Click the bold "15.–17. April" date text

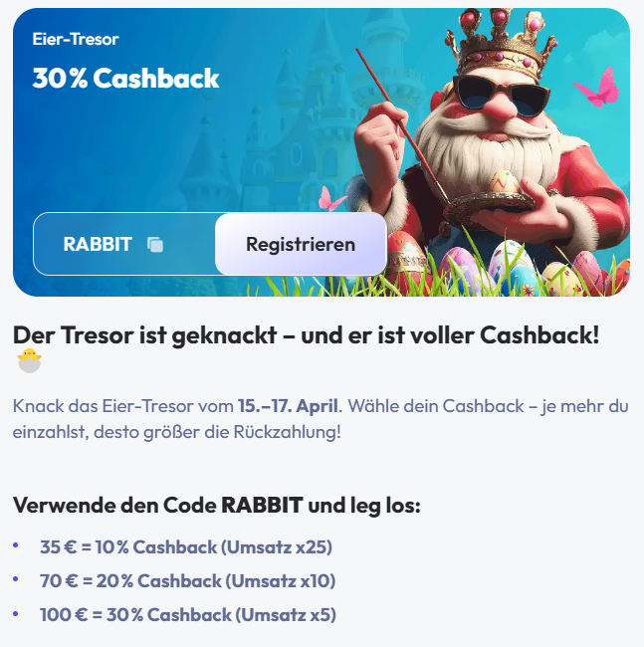pos(288,406)
